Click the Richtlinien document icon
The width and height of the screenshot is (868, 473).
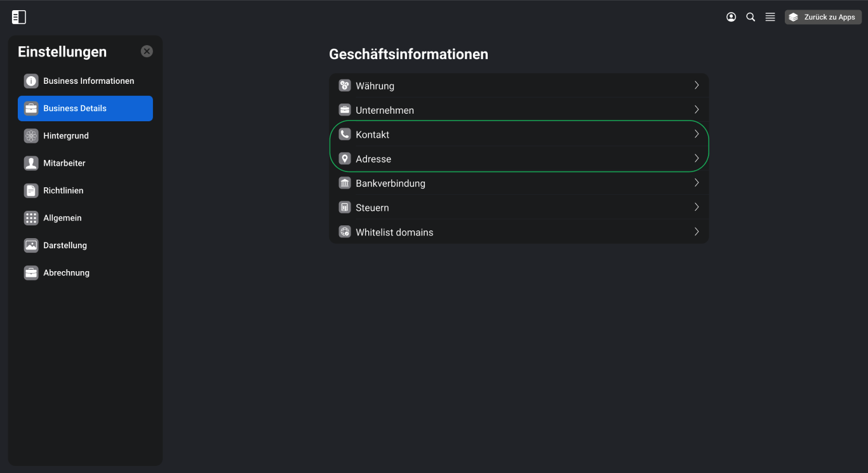click(31, 190)
